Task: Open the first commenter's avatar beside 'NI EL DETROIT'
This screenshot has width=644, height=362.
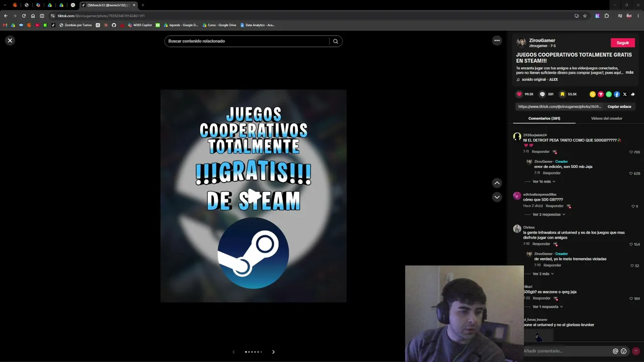Action: [x=517, y=137]
